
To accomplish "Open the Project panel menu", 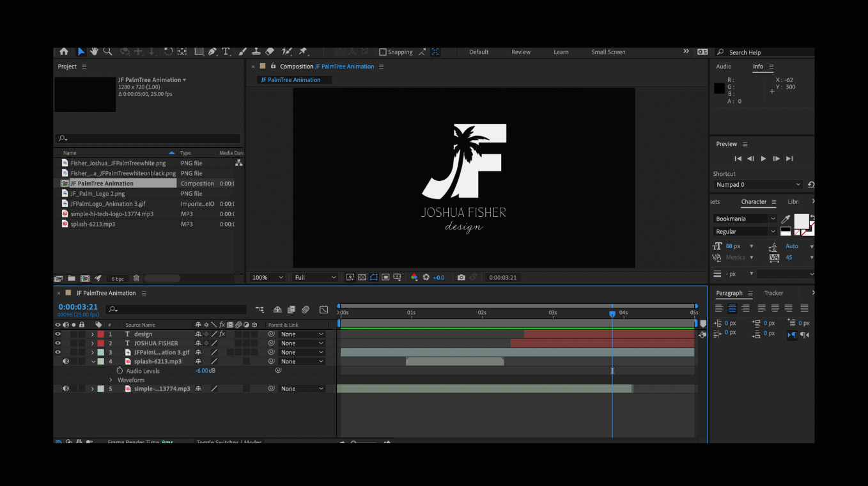I will coord(84,67).
